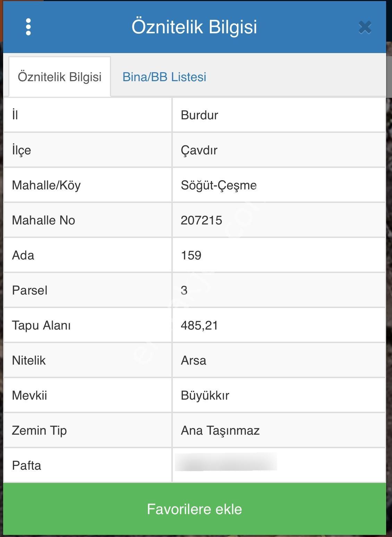The height and width of the screenshot is (537, 392).
Task: Click the Panel title Öznitelik Bilgisi header
Action: [x=194, y=27]
